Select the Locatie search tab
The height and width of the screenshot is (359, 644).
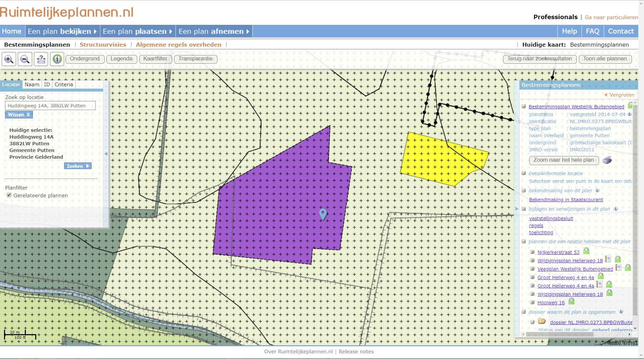[11, 85]
